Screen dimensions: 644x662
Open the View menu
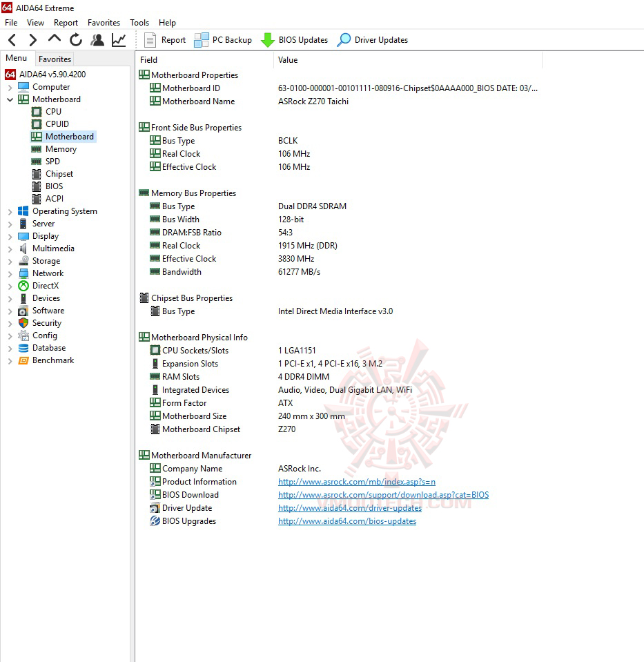[x=35, y=23]
